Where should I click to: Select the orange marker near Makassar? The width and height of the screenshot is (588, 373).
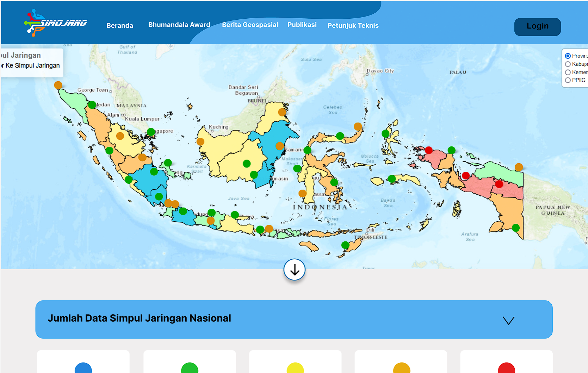(302, 193)
